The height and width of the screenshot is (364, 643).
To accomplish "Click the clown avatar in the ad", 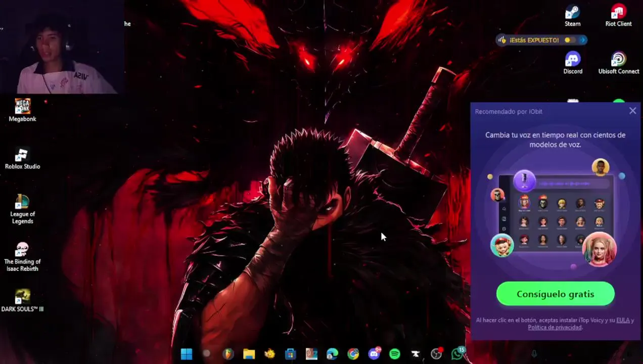I will (502, 245).
